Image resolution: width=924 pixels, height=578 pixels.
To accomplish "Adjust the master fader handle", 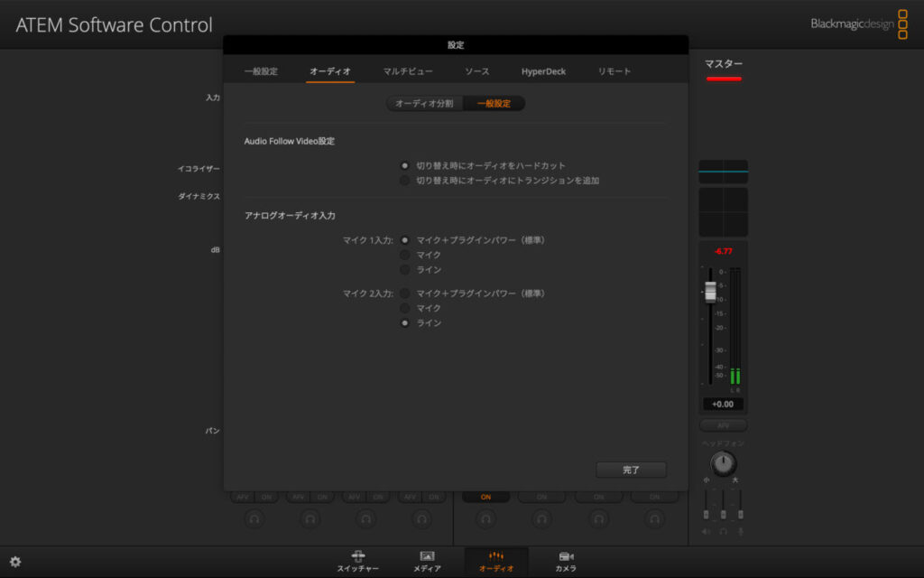I will pyautogui.click(x=710, y=292).
